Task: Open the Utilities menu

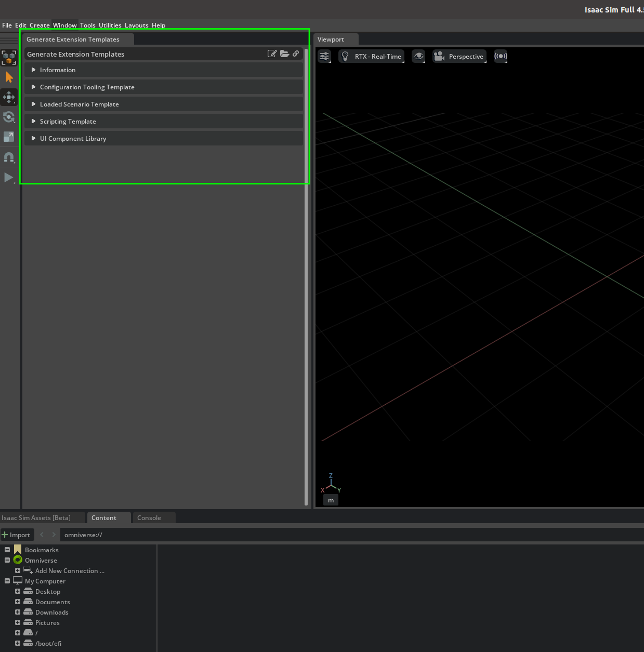Action: (x=110, y=25)
